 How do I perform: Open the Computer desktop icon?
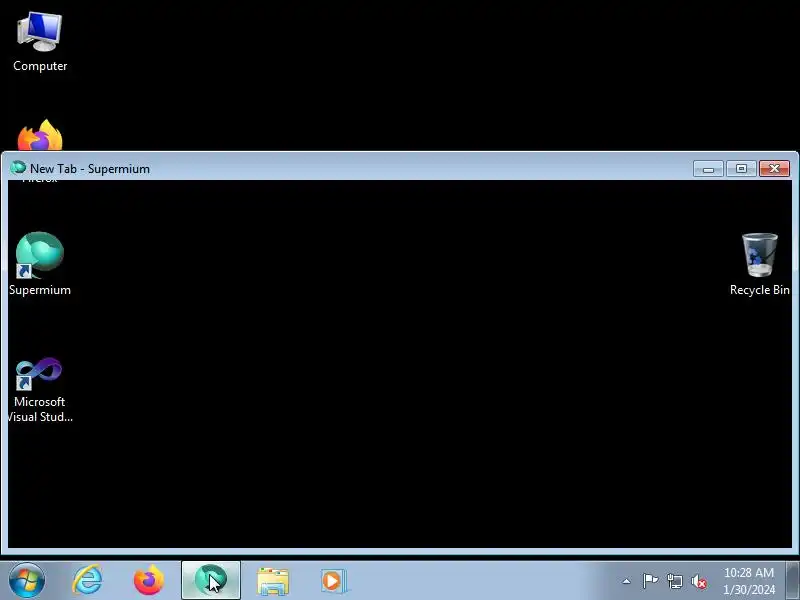[40, 42]
